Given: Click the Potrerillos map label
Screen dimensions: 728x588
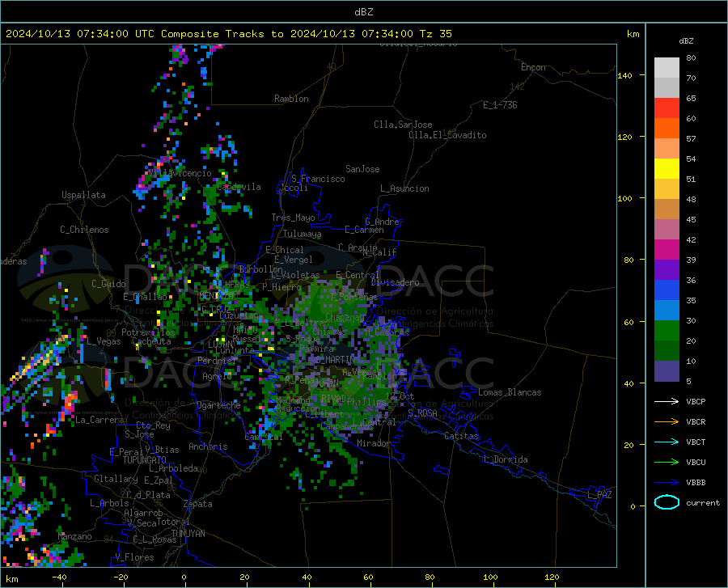Looking at the screenshot, I should point(148,332).
